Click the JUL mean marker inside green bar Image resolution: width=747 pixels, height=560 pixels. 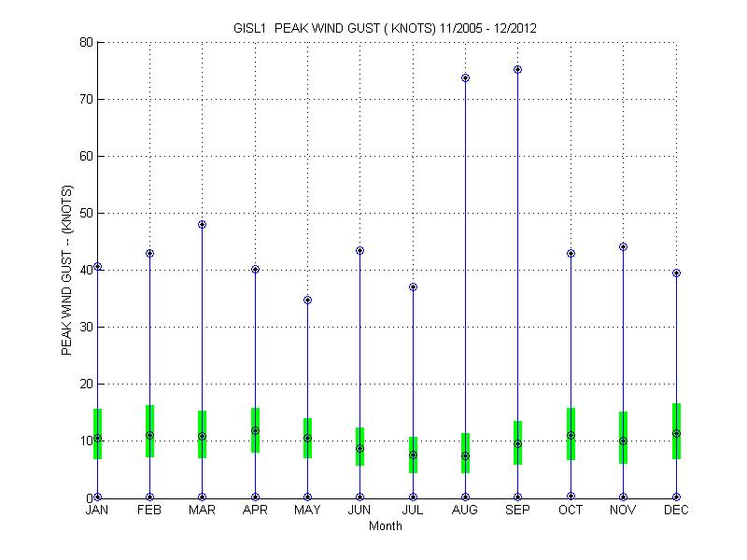point(413,455)
